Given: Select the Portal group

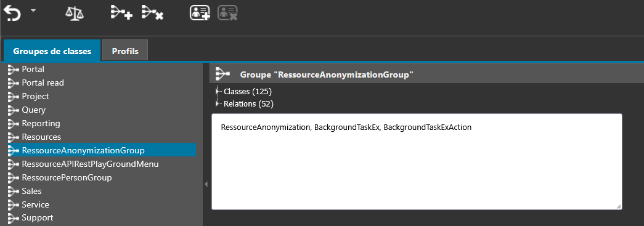Looking at the screenshot, I should click(33, 70).
